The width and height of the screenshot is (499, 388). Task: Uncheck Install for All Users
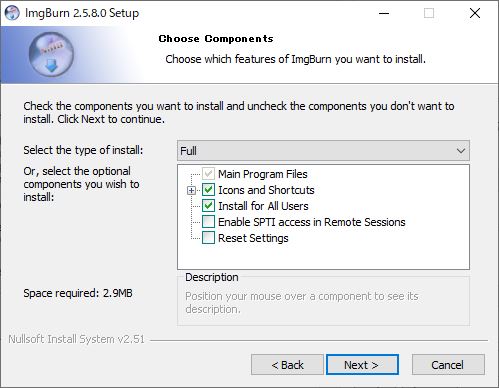click(208, 206)
